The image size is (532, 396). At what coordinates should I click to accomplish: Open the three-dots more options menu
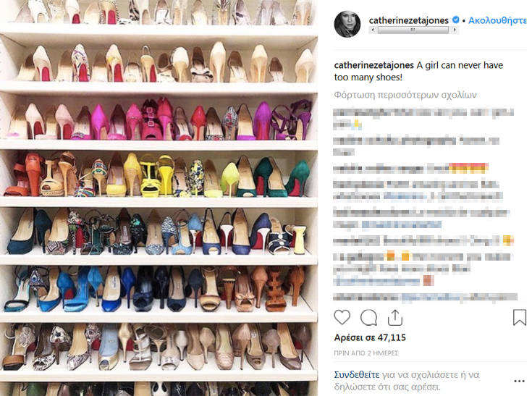520,381
